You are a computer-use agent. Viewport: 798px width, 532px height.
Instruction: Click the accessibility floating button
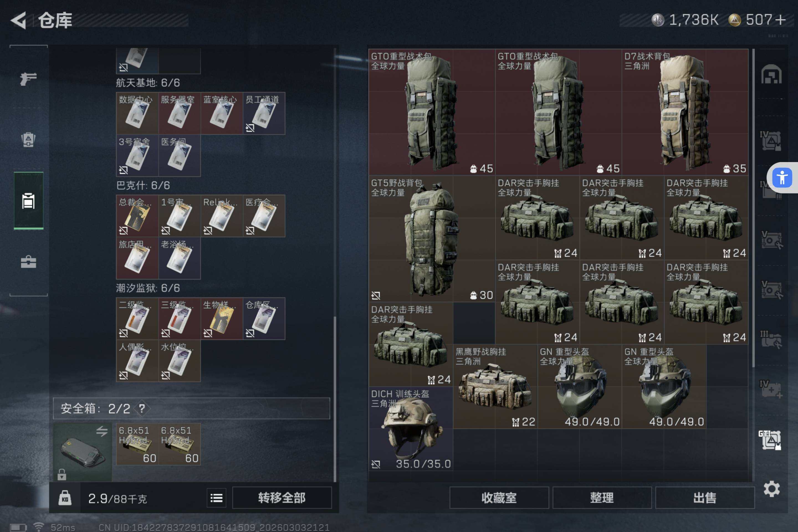point(782,177)
